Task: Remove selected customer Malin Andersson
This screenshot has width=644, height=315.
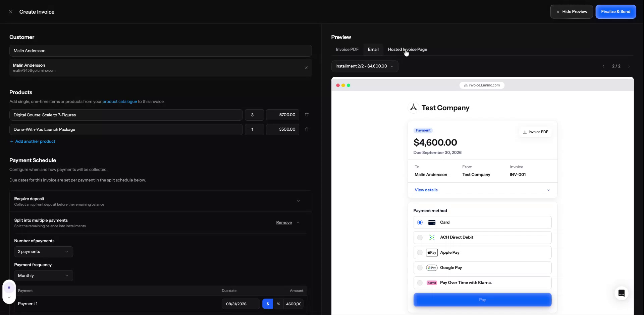Action: click(306, 68)
